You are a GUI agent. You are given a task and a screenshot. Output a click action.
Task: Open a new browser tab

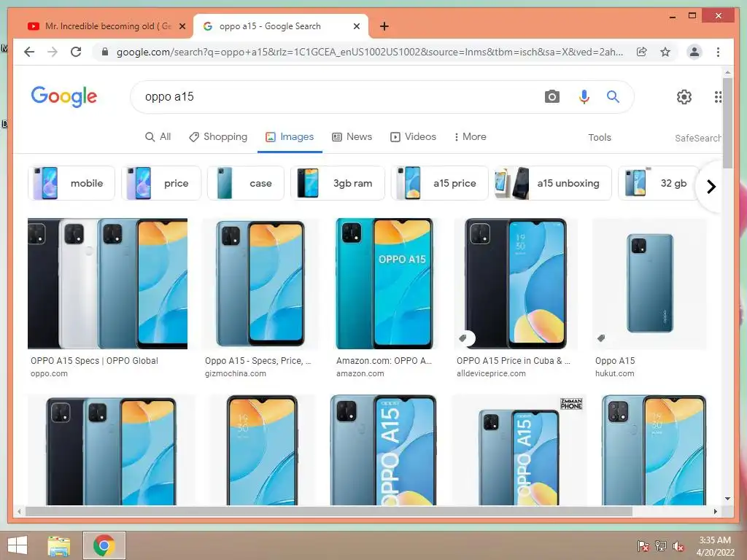click(x=384, y=26)
